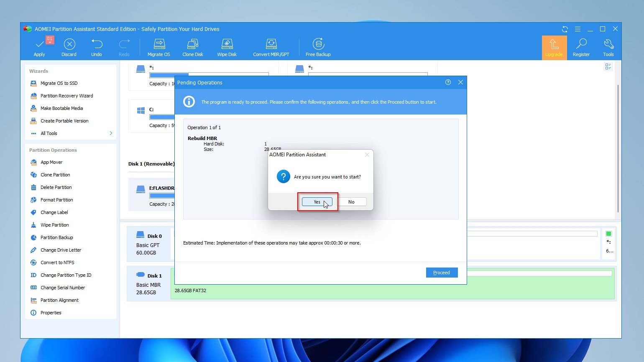
Task: Click the Apply toolbar icon
Action: (39, 47)
